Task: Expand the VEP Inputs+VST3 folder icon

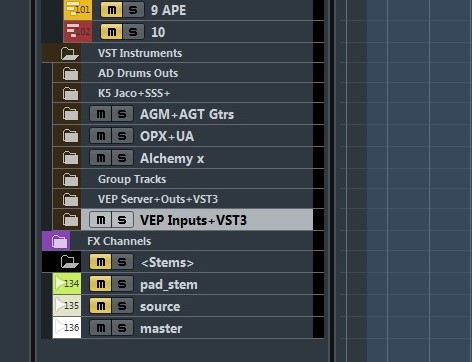Action: 71,220
